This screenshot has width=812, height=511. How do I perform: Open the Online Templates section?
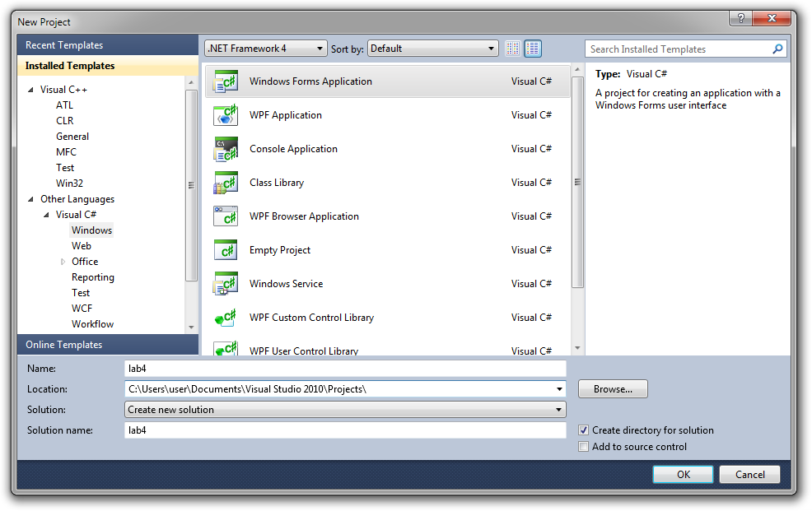[x=108, y=345]
